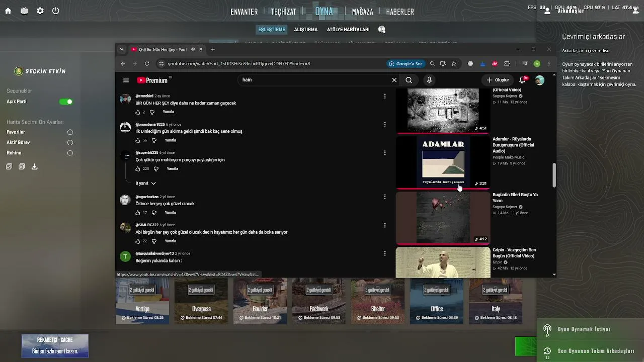Select the EŞLEŞTİRME tab

pos(272,30)
